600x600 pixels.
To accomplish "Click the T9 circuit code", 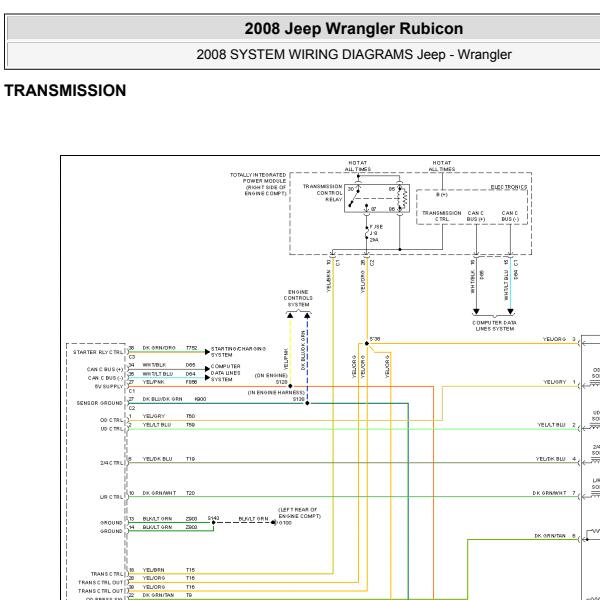I will point(189,595).
